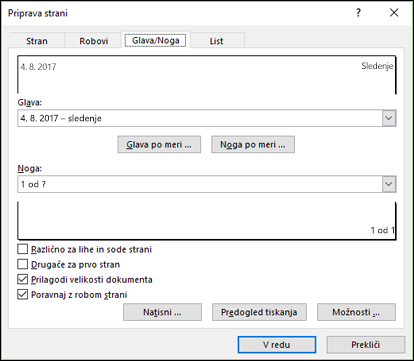
Task: Click the 'Priprava strani' dialog title
Action: coord(38,13)
